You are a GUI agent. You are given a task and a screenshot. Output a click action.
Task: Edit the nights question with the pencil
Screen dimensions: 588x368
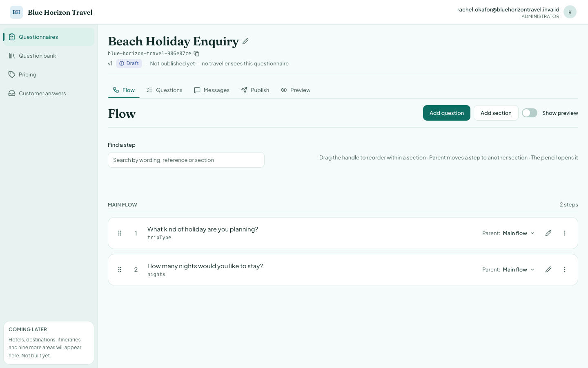tap(548, 269)
